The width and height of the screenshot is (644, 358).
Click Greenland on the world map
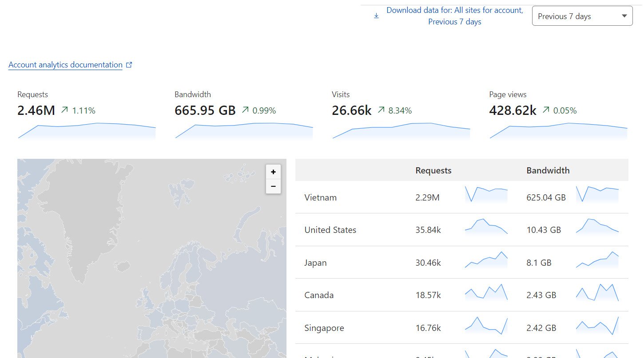pos(89,222)
